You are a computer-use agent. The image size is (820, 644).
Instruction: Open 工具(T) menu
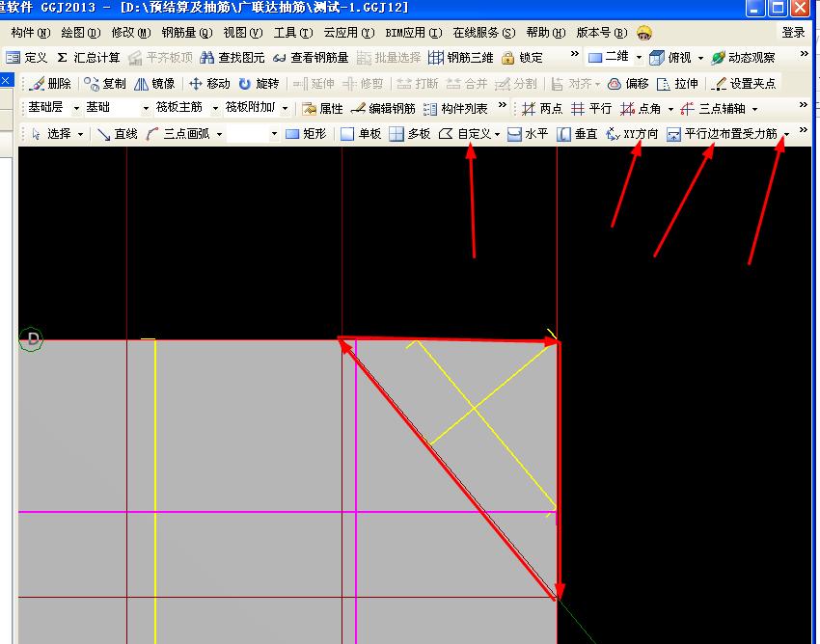coord(293,33)
